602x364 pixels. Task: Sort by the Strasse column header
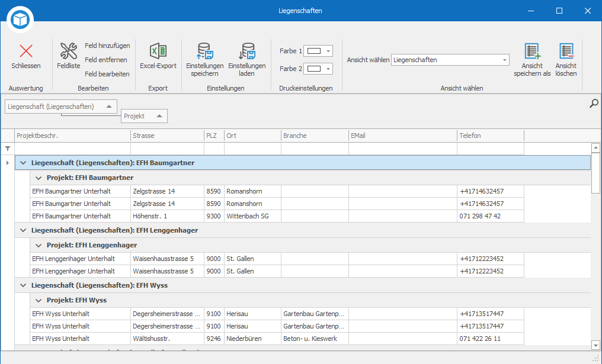point(168,136)
